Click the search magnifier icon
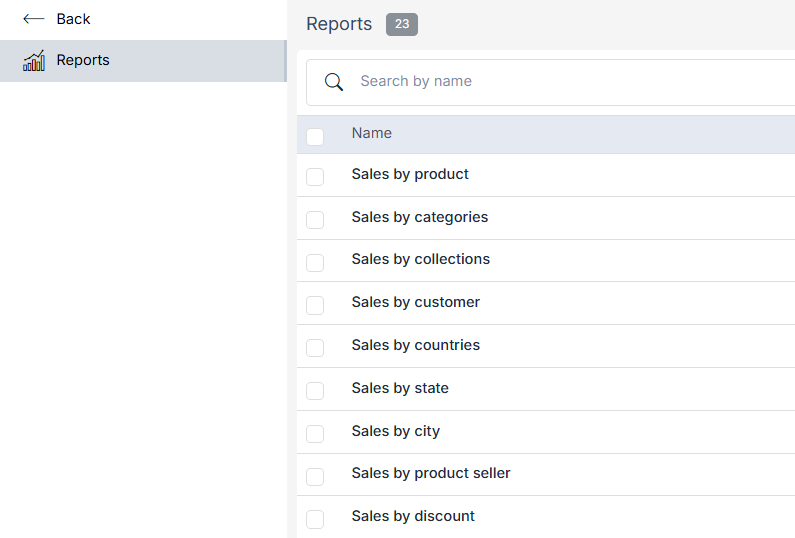Screen dimensions: 795x538 (334, 82)
